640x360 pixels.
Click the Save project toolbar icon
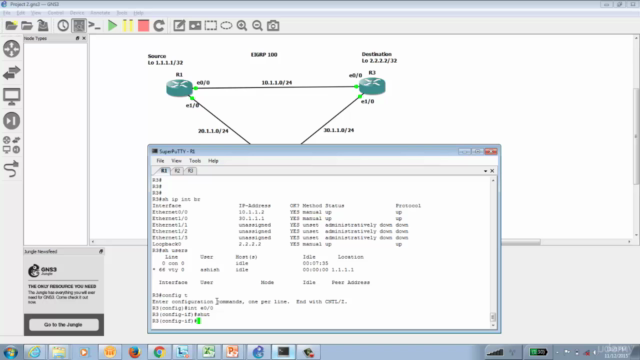click(43, 26)
